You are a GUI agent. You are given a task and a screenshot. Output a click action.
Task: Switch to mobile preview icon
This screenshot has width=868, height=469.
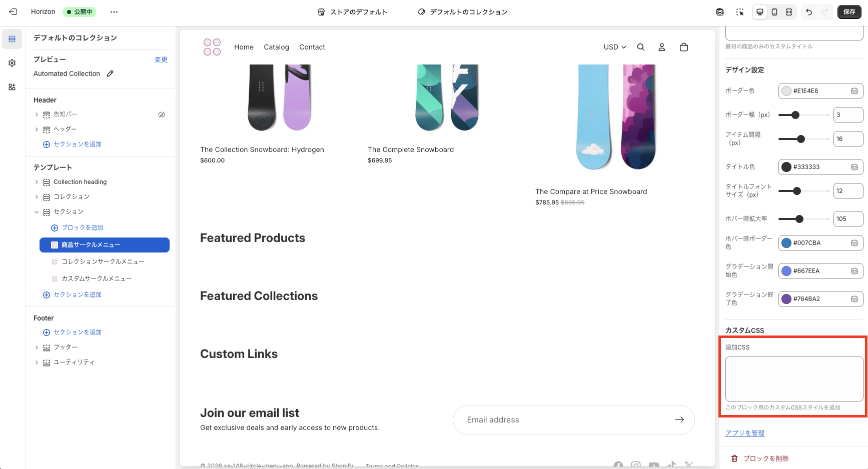coord(774,12)
